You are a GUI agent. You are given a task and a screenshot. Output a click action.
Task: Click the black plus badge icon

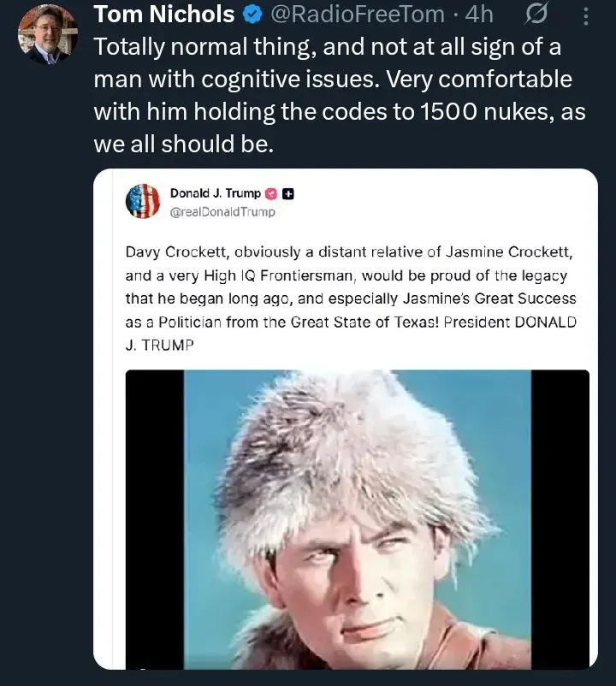[x=288, y=194]
